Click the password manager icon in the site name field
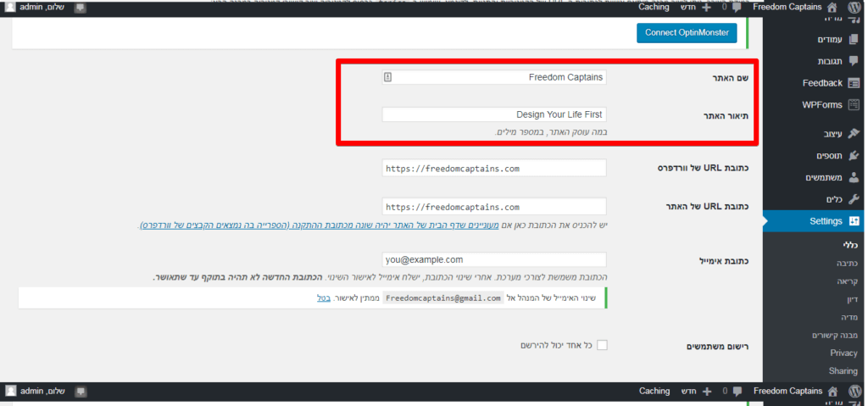 coord(387,77)
